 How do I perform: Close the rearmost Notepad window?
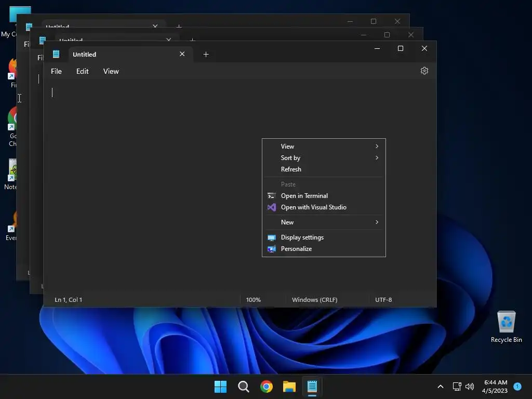tap(397, 21)
